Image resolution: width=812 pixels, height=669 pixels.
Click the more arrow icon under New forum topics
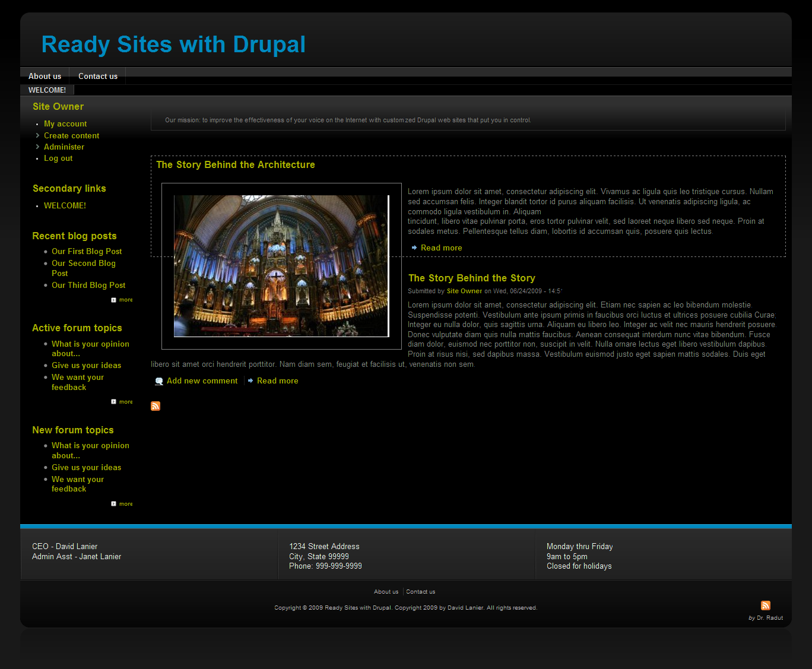pos(113,504)
